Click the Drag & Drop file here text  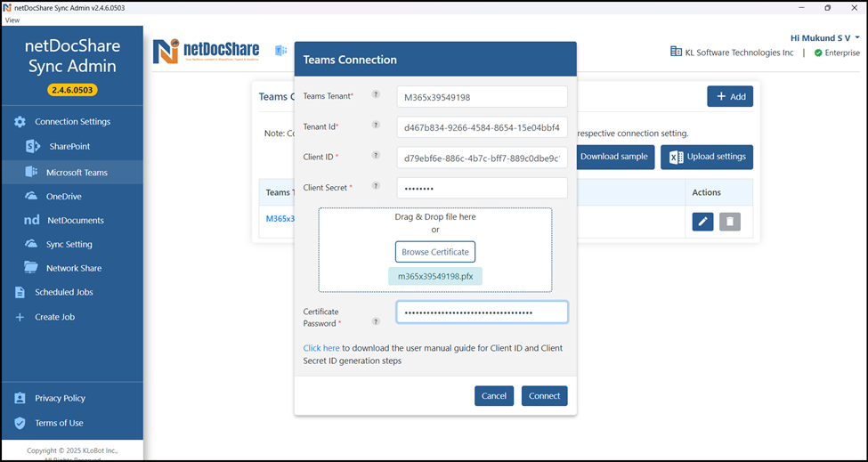point(435,216)
